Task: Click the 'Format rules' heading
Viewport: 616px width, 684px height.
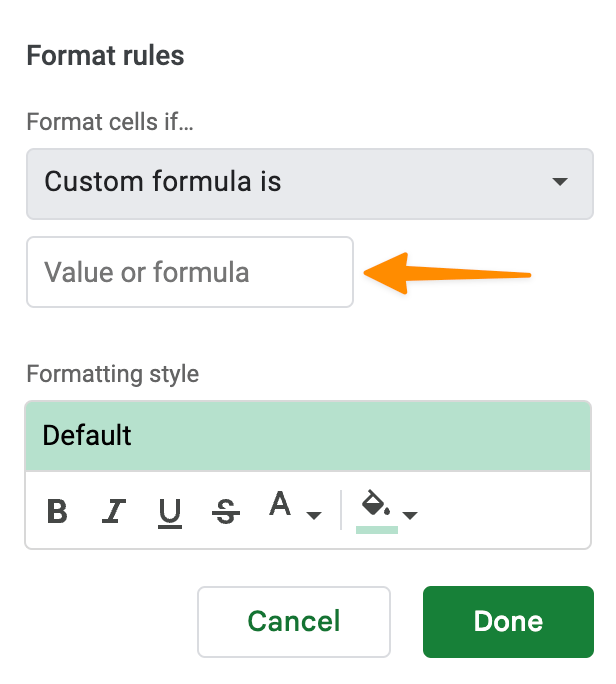Action: 105,55
